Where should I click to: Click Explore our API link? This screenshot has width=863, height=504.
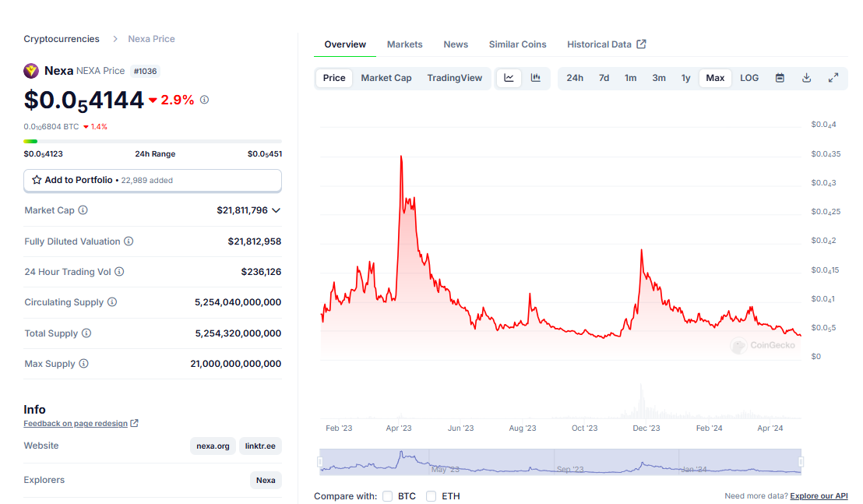tap(819, 495)
